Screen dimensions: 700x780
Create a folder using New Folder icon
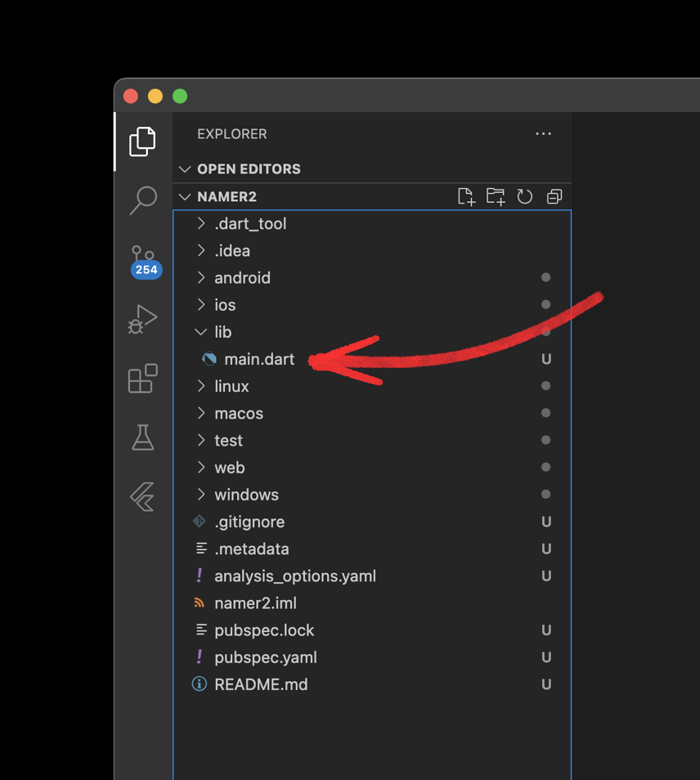(x=496, y=196)
